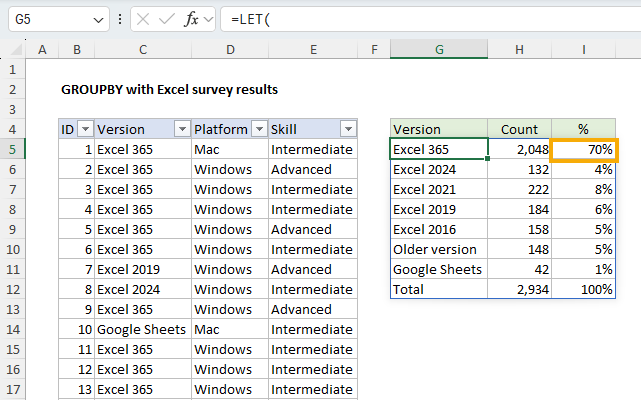Select the 'Older version' cell
This screenshot has height=400, width=641.
(439, 249)
